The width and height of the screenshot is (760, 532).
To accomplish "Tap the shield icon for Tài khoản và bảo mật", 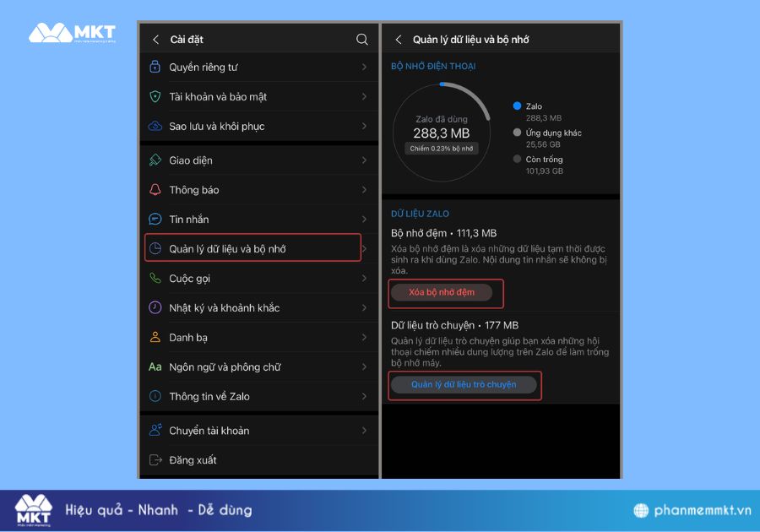I will [155, 97].
